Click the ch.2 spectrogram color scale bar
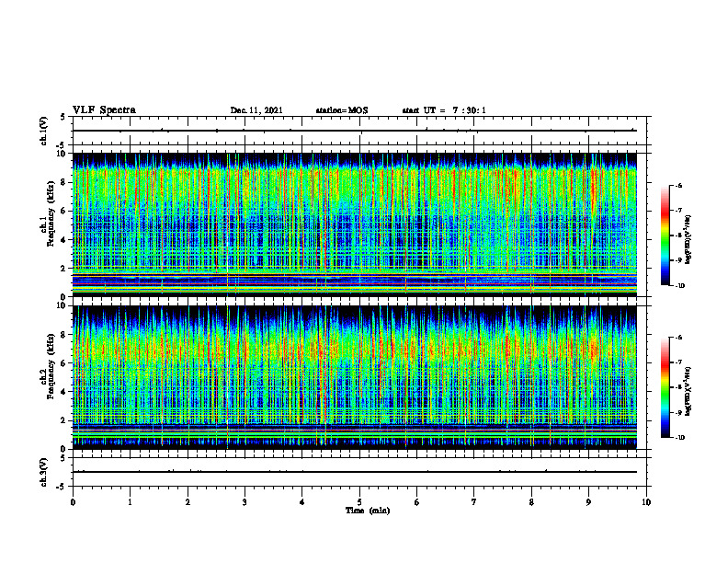The width and height of the screenshot is (728, 563). pyautogui.click(x=665, y=387)
